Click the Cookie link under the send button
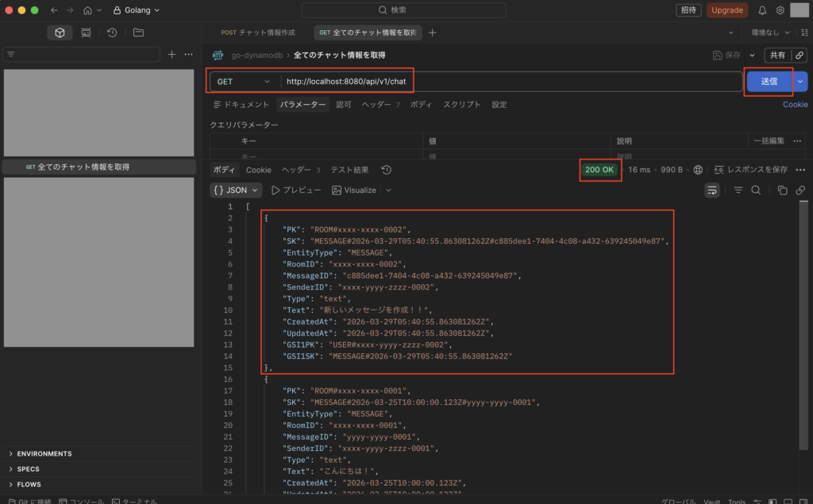This screenshot has width=813, height=504. pos(795,105)
